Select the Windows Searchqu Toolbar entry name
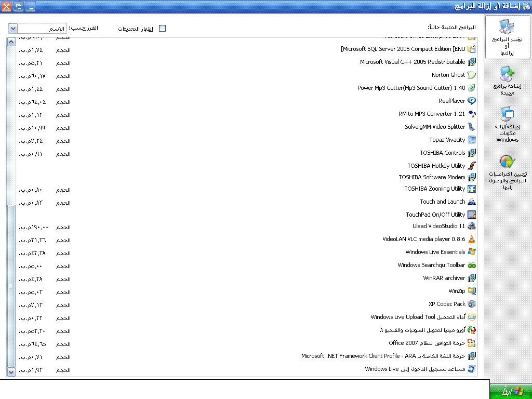 (431, 265)
